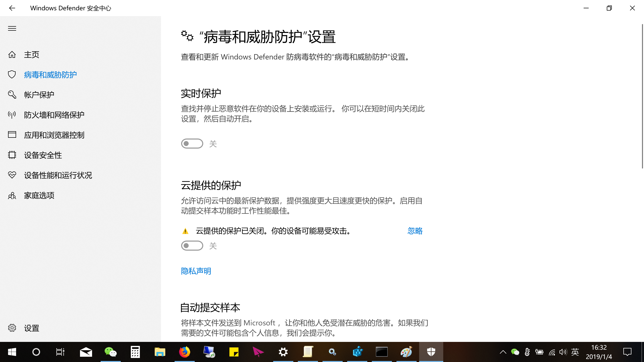Open 设置 at sidebar bottom

point(32,328)
